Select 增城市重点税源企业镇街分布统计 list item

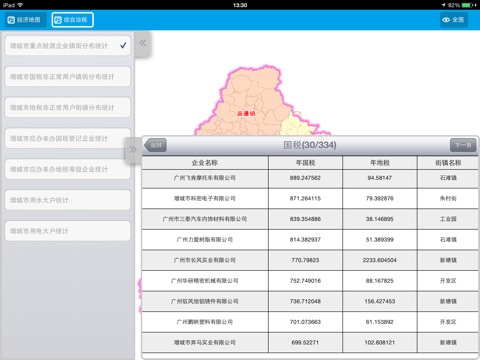point(67,46)
